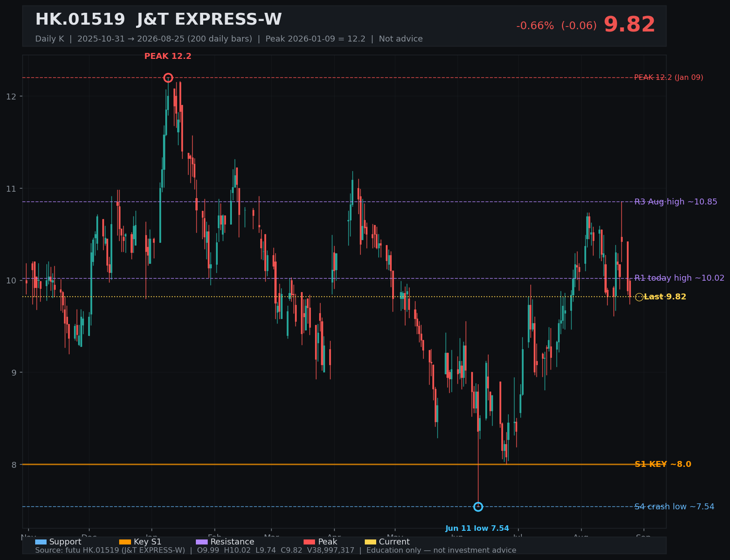730x560 pixels.
Task: Click the 'Last 9.82' line label
Action: tap(665, 297)
